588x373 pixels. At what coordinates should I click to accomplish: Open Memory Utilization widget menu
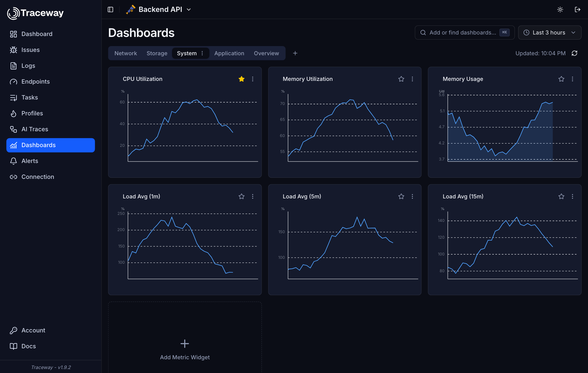413,79
